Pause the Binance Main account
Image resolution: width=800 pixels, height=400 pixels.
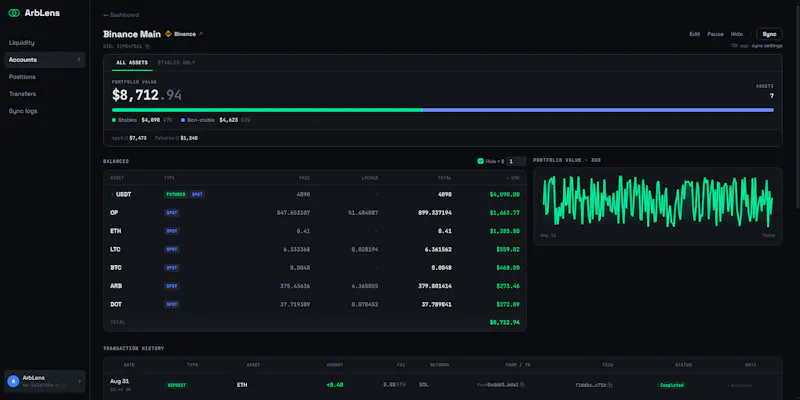[715, 34]
